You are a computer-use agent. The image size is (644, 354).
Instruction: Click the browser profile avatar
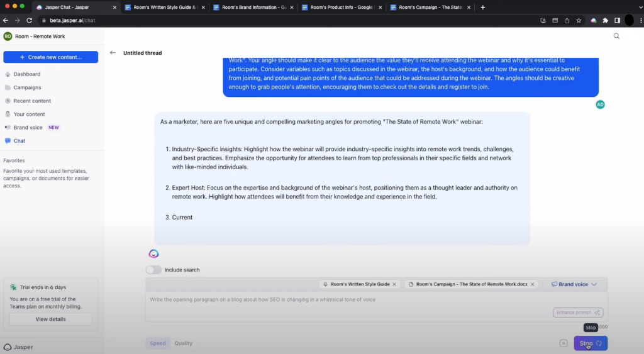[x=629, y=20]
